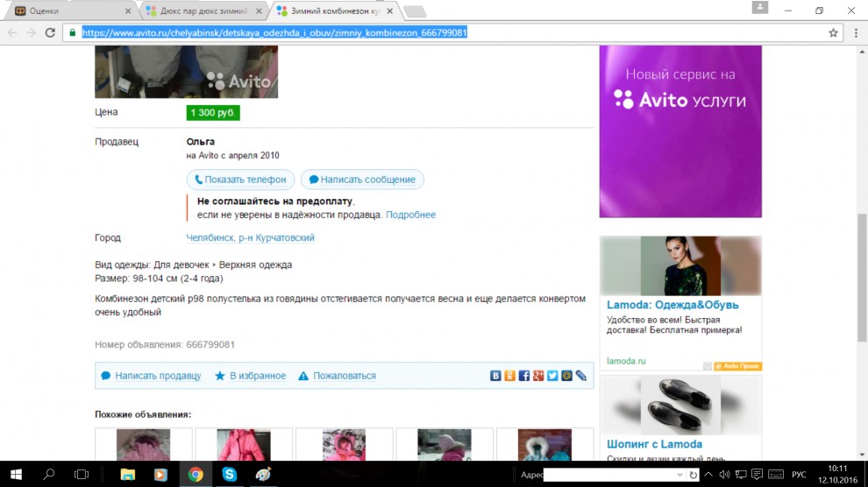Viewport: 868px width, 487px height.
Task: Open Lamoda: Одежда&Обувь ad link
Action: (672, 305)
